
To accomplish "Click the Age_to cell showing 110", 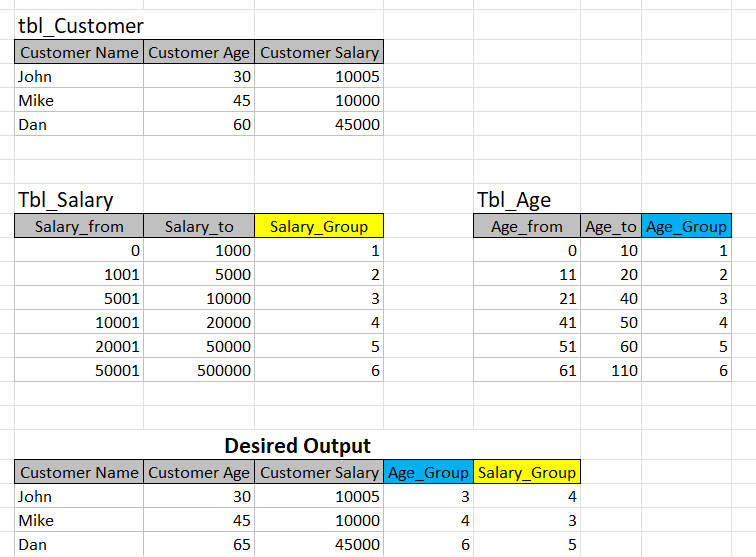I will click(x=611, y=370).
